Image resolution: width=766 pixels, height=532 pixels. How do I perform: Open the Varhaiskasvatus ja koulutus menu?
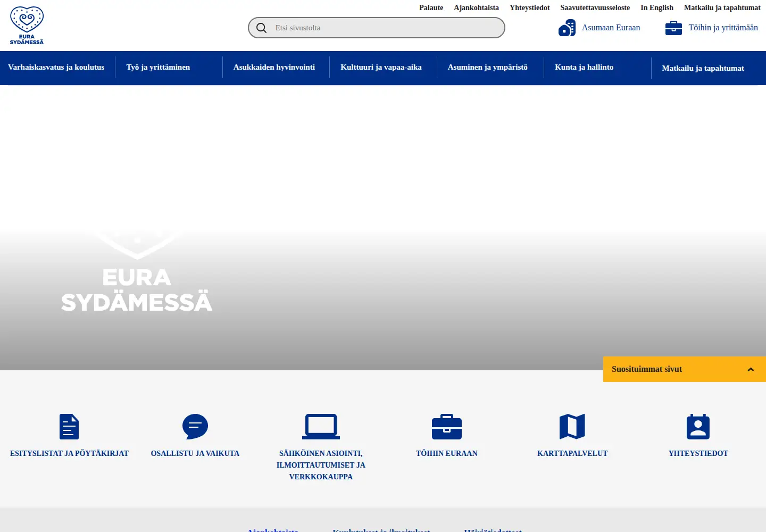click(56, 67)
